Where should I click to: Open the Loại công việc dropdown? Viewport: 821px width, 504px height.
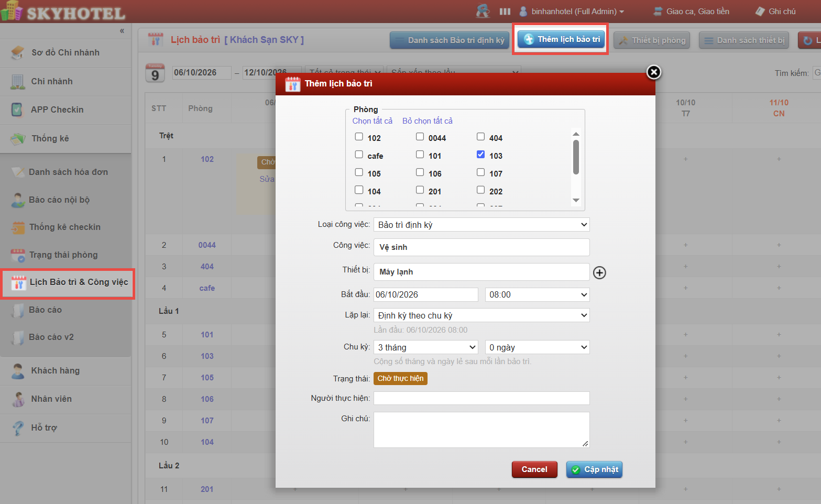pos(481,225)
